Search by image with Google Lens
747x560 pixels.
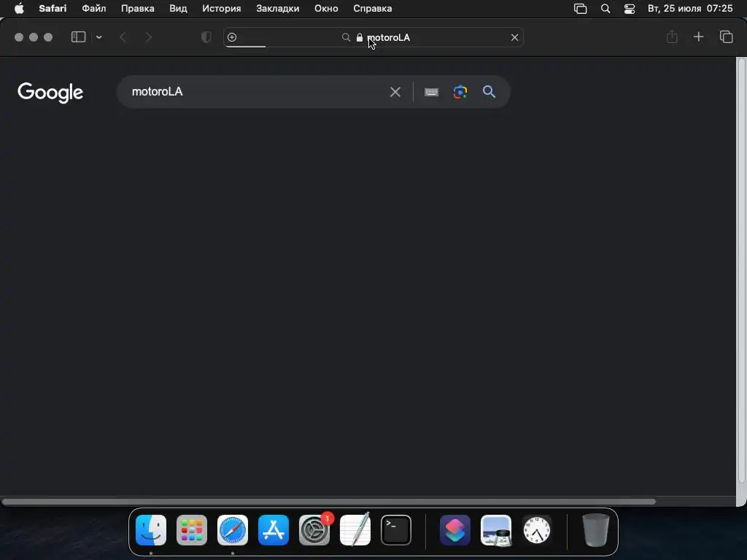pos(460,92)
